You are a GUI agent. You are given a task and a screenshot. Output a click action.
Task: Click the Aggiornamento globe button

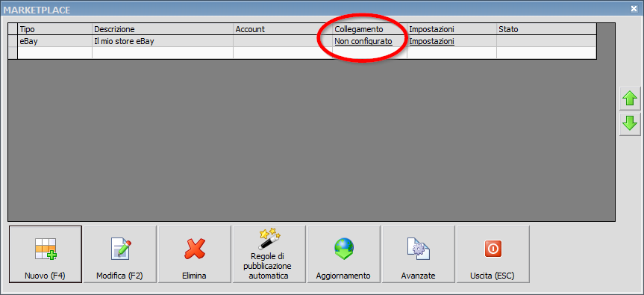click(x=344, y=255)
